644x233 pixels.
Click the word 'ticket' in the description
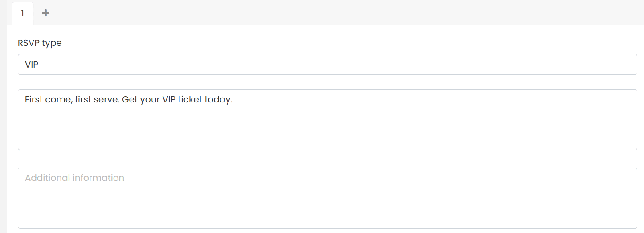coord(190,100)
